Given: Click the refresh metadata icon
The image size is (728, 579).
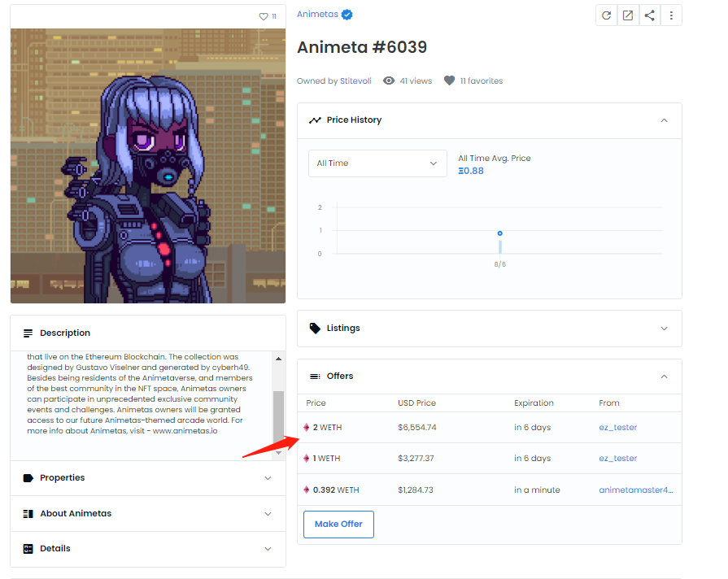Looking at the screenshot, I should click(606, 15).
